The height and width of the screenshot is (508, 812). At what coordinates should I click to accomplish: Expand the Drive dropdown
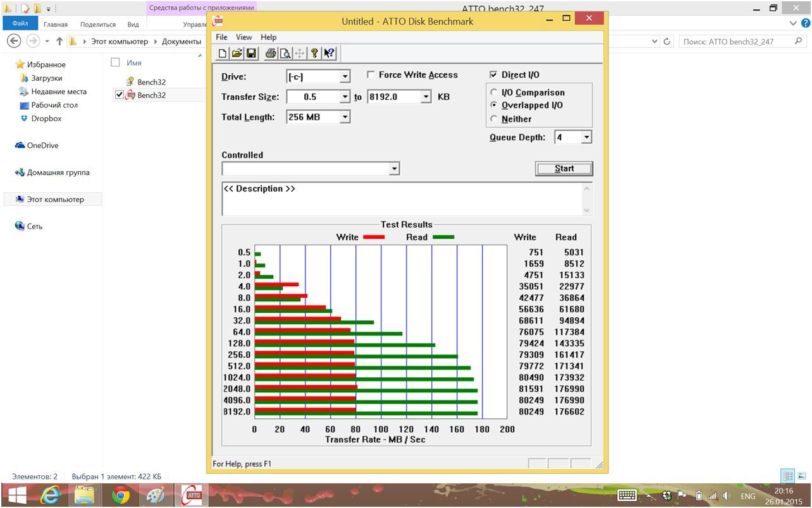[x=345, y=77]
